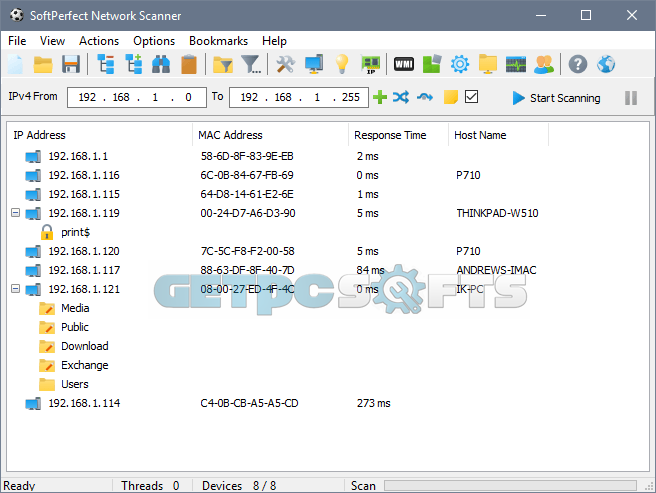656x493 pixels.
Task: Click the green registry blocks icon
Action: tap(432, 64)
